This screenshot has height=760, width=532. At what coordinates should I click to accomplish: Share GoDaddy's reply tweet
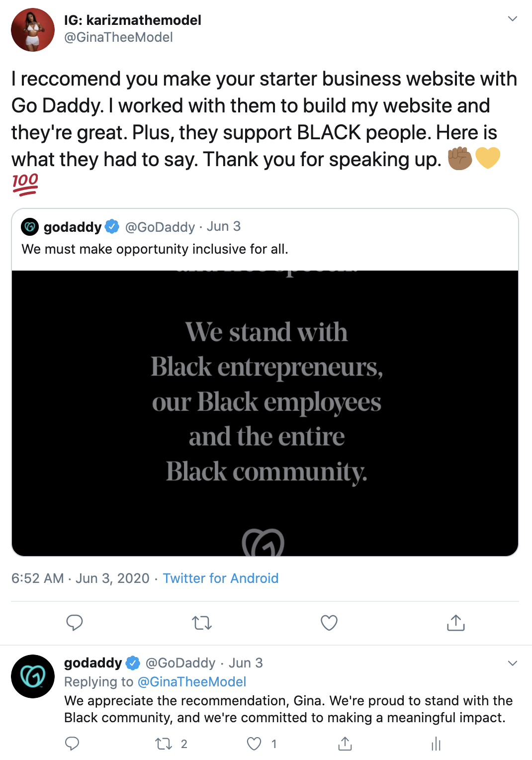[345, 744]
